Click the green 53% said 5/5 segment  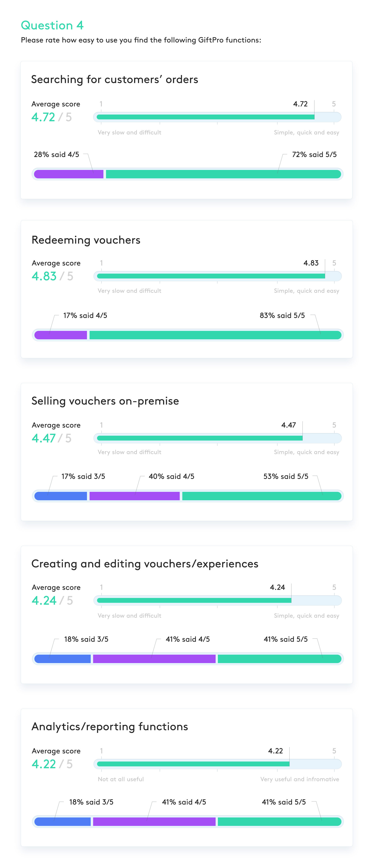pyautogui.click(x=262, y=496)
